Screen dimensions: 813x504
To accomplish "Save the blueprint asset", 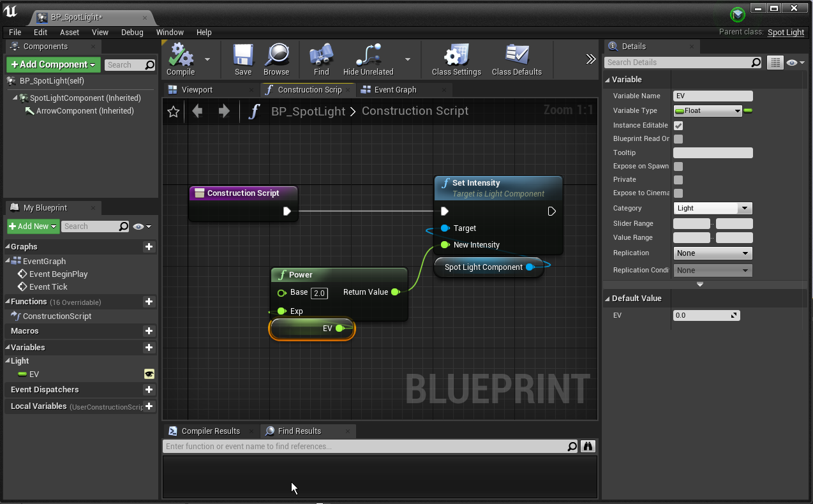I will point(243,59).
